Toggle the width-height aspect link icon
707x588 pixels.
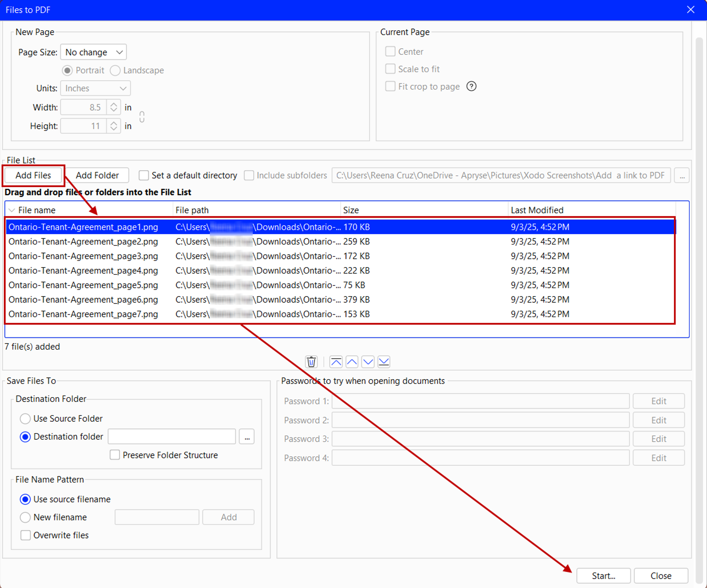[142, 117]
